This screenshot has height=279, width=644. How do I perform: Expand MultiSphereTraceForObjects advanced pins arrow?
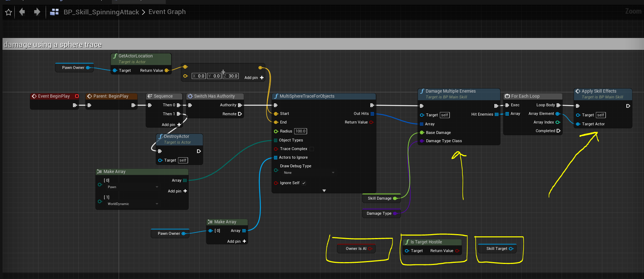324,191
